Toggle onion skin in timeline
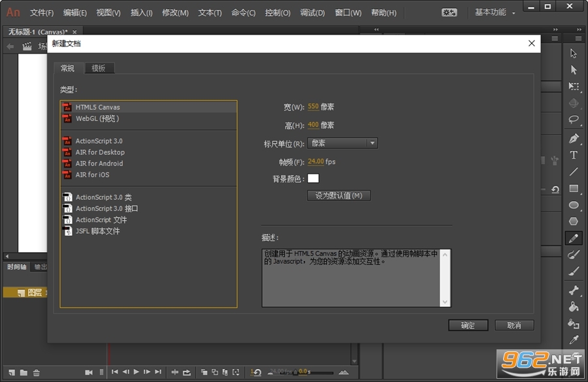This screenshot has width=588, height=382. click(204, 372)
